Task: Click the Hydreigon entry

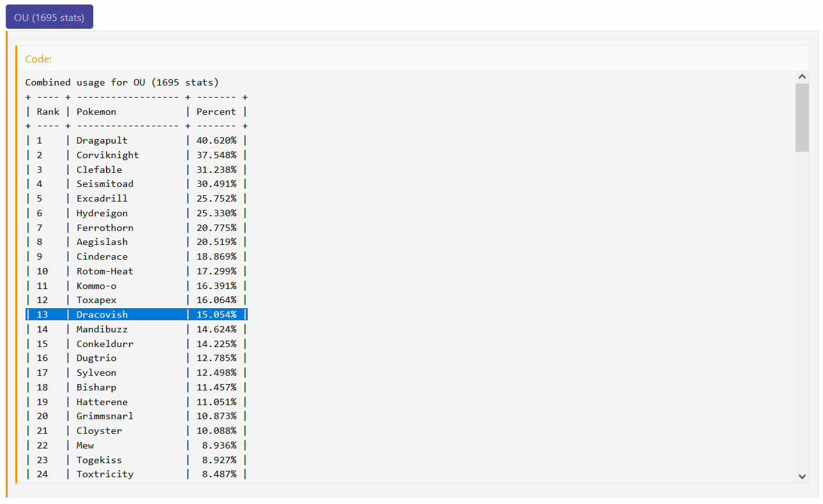Action: (x=102, y=213)
